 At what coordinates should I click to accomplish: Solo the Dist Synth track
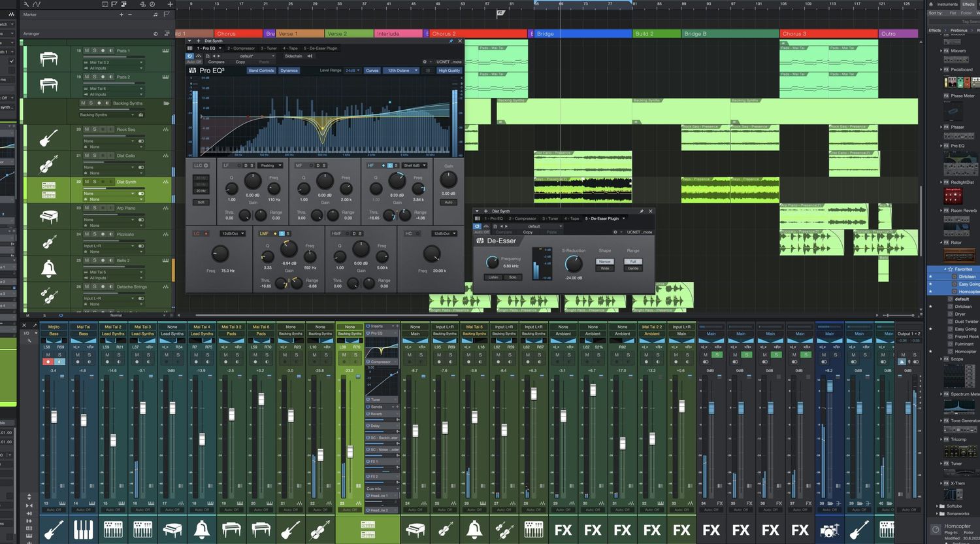(x=94, y=182)
